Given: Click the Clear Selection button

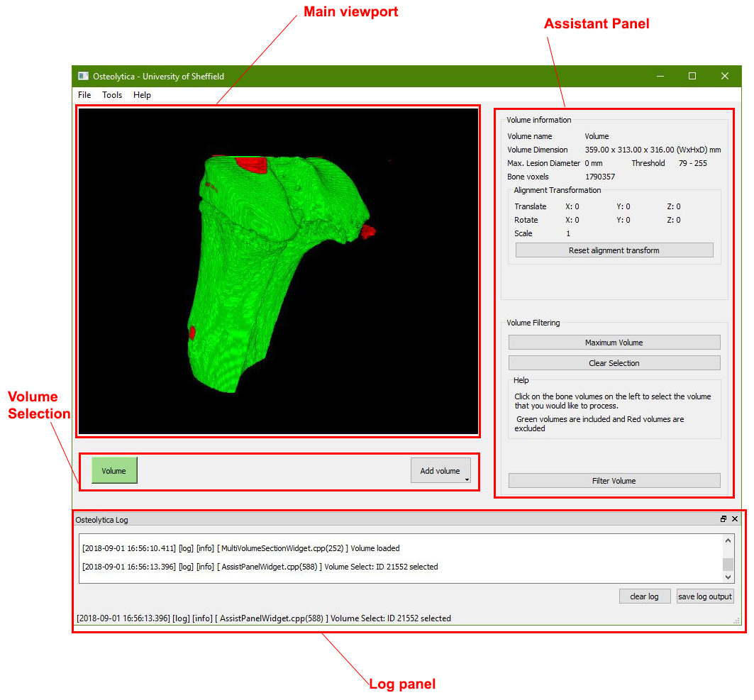Looking at the screenshot, I should [x=614, y=363].
